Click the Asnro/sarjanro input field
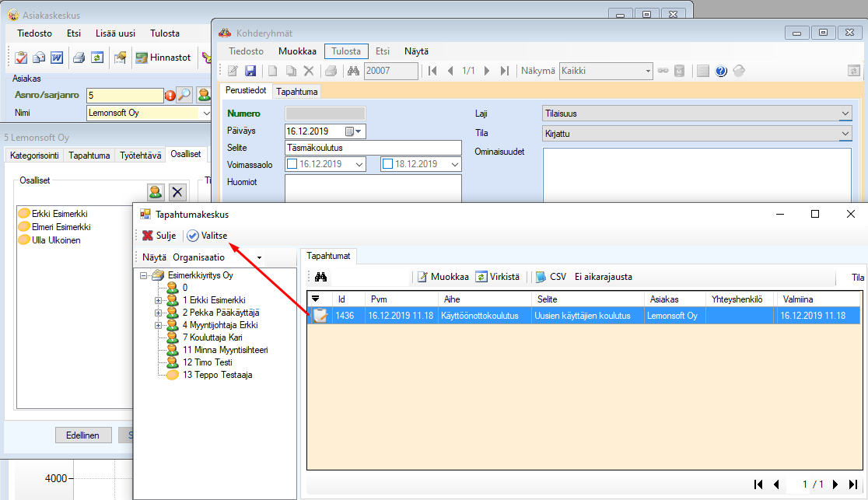The height and width of the screenshot is (500, 868). click(x=125, y=95)
